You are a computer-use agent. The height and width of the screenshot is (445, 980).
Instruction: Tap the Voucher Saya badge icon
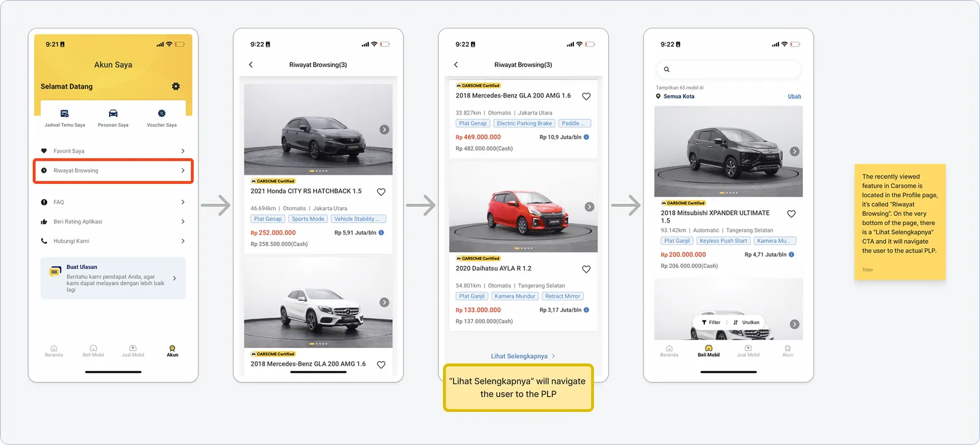pyautogui.click(x=162, y=113)
